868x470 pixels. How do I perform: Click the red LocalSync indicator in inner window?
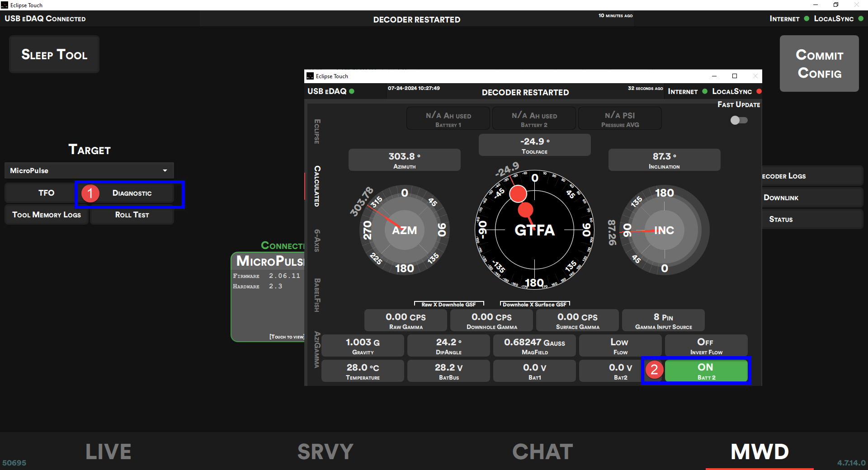pos(759,91)
